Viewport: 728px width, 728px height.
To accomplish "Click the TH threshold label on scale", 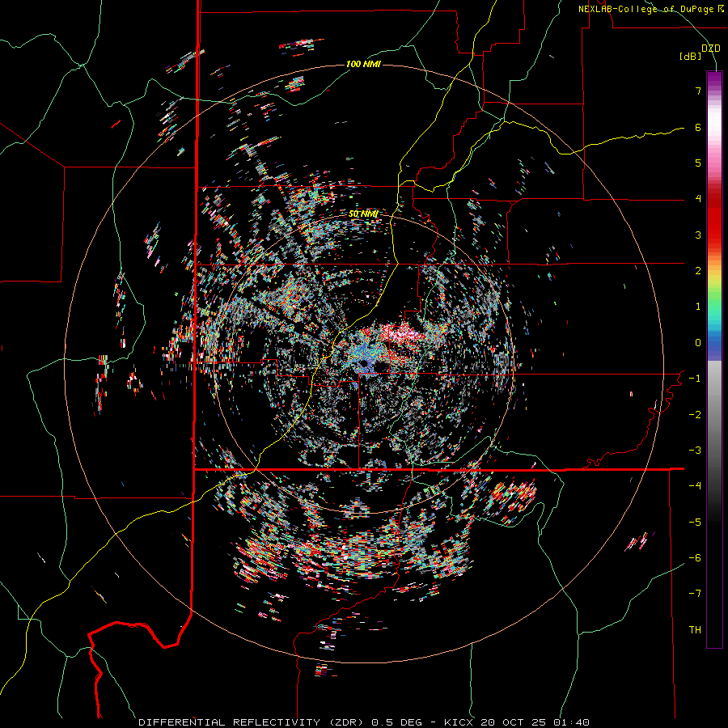I will tap(695, 630).
